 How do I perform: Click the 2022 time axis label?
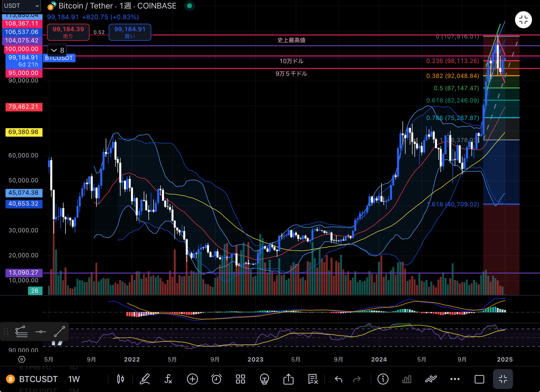(132, 359)
